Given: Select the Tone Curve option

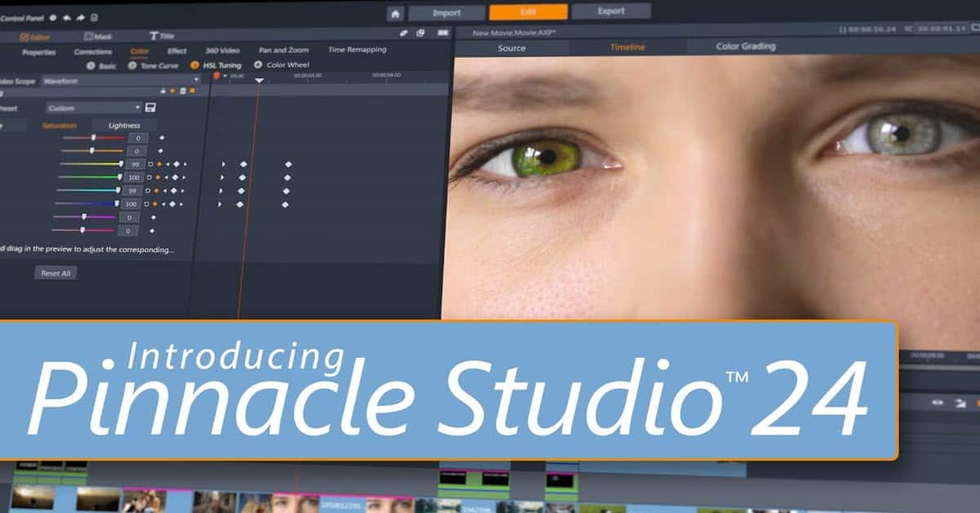Looking at the screenshot, I should point(154,65).
